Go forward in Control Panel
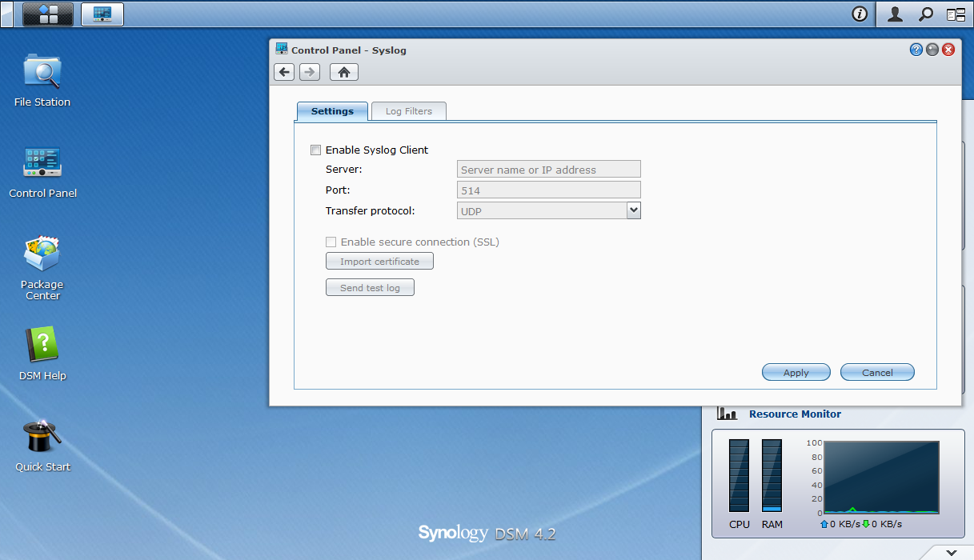Screen dimensions: 974x560 (310, 72)
